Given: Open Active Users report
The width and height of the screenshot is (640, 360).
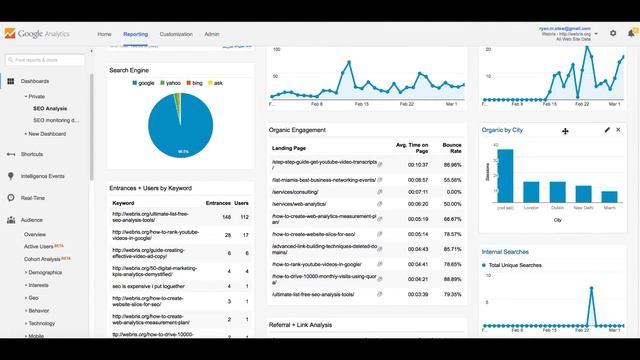Looking at the screenshot, I should pyautogui.click(x=38, y=247).
